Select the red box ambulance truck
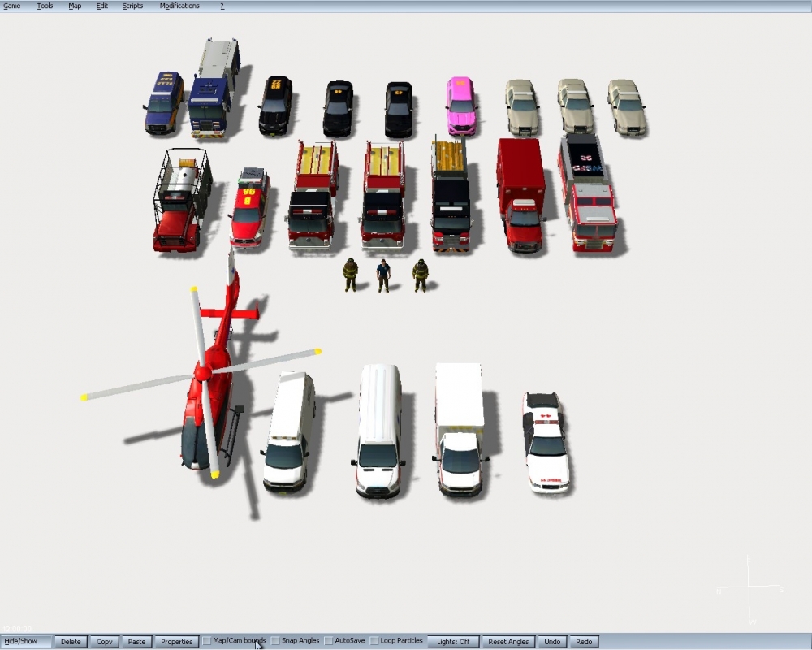The image size is (812, 650). [x=521, y=195]
